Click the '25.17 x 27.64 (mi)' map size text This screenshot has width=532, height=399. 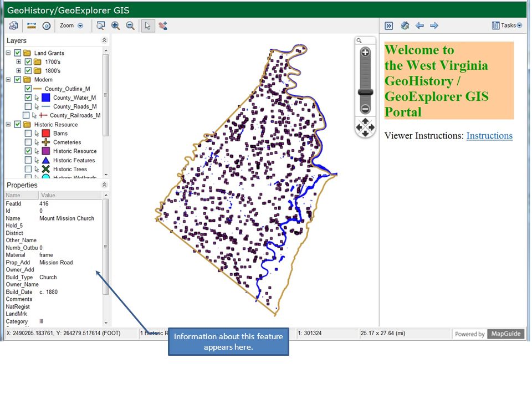point(383,333)
